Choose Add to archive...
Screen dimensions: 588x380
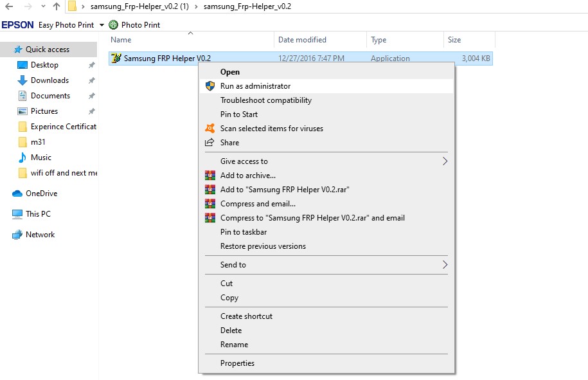326,176
